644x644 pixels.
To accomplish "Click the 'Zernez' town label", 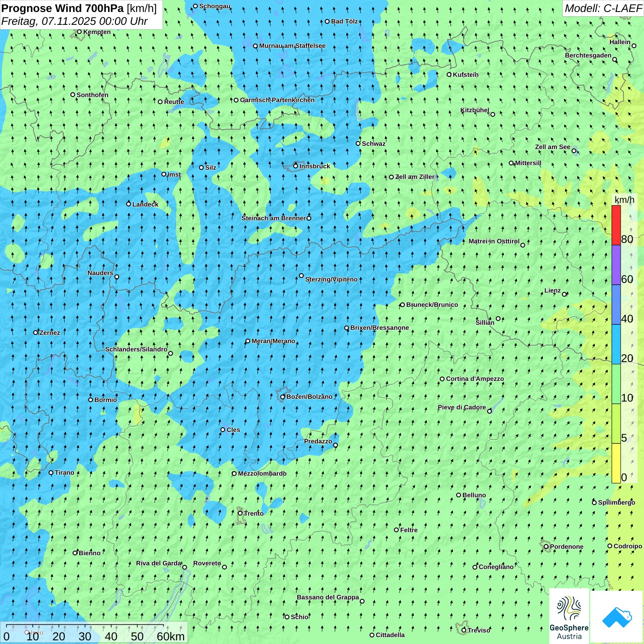I will pos(50,333).
